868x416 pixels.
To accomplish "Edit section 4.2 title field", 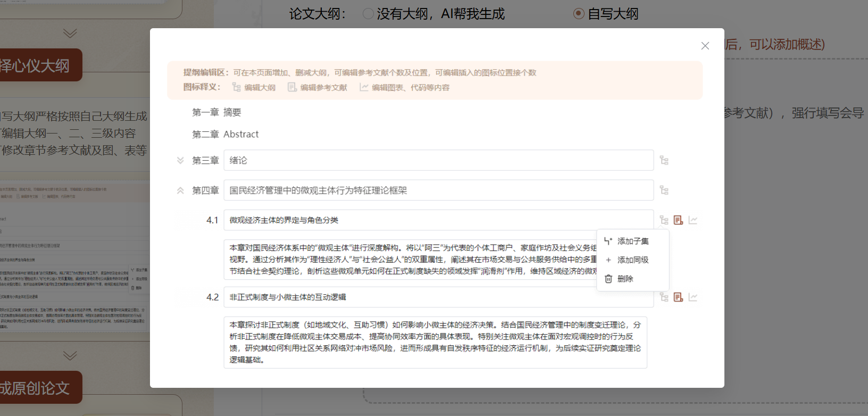I will pyautogui.click(x=439, y=297).
